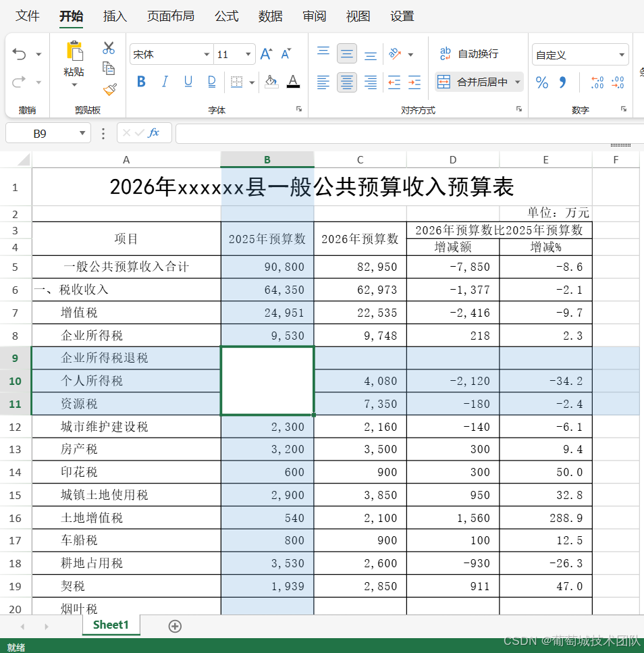Click the fill color bucket
Screen dimensions: 644x653
click(x=271, y=82)
